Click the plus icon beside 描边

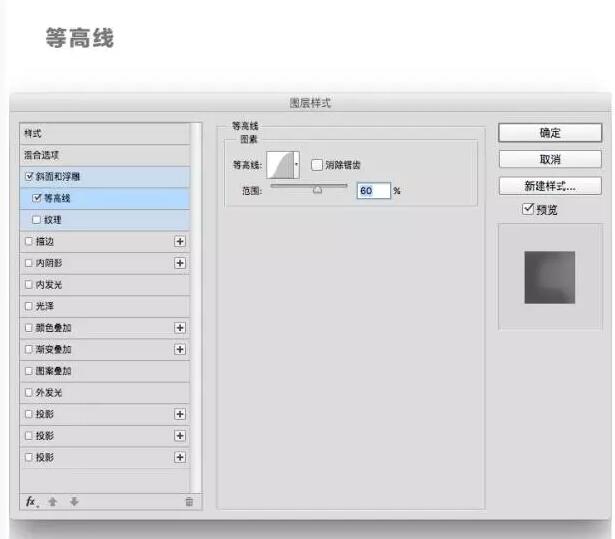point(180,241)
